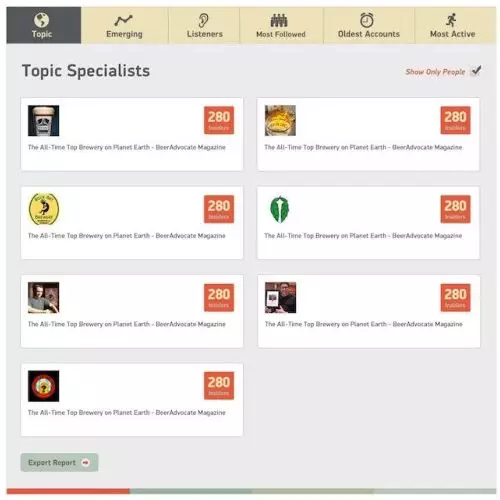Open the Most Followed tab

click(x=281, y=25)
